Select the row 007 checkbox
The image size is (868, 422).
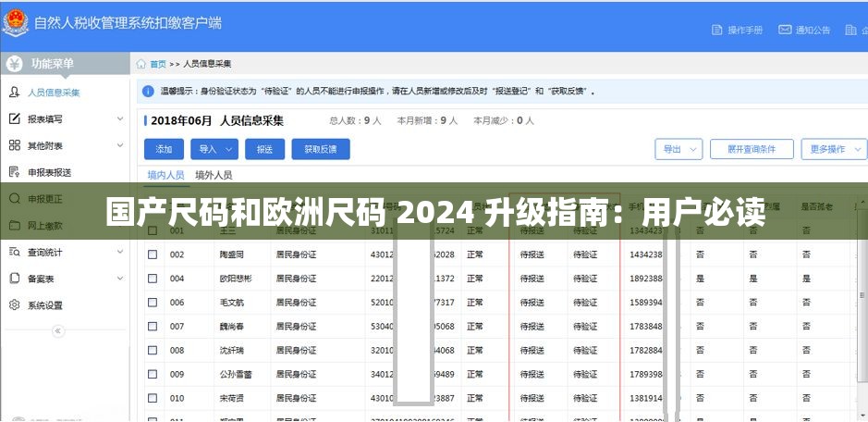point(153,326)
